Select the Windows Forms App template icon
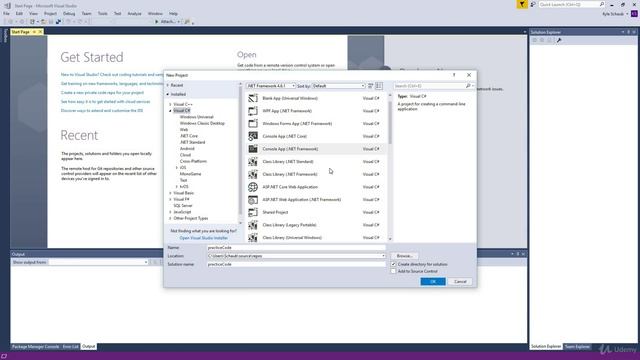The width and height of the screenshot is (640, 360). [x=253, y=124]
